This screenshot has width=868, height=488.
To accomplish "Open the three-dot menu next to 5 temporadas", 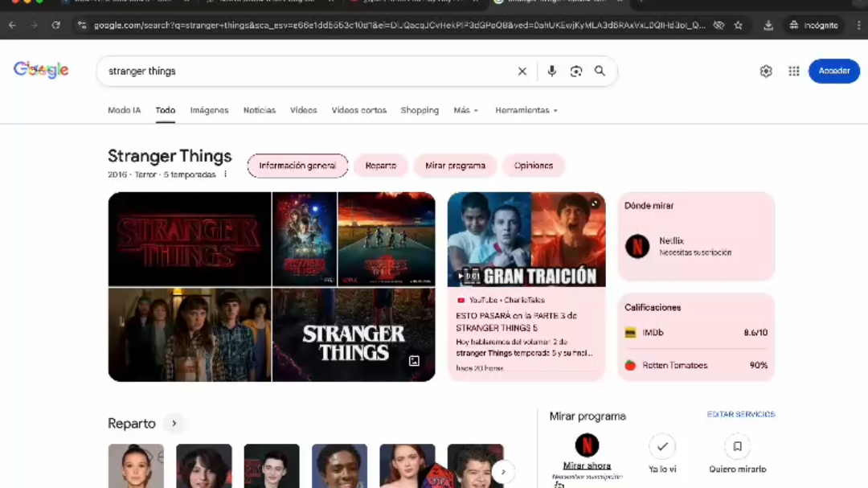I will click(225, 173).
